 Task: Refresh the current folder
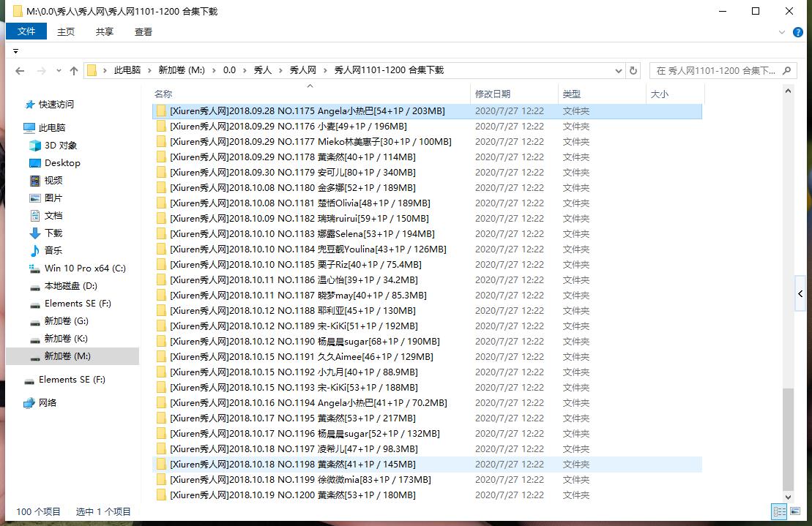click(x=633, y=71)
